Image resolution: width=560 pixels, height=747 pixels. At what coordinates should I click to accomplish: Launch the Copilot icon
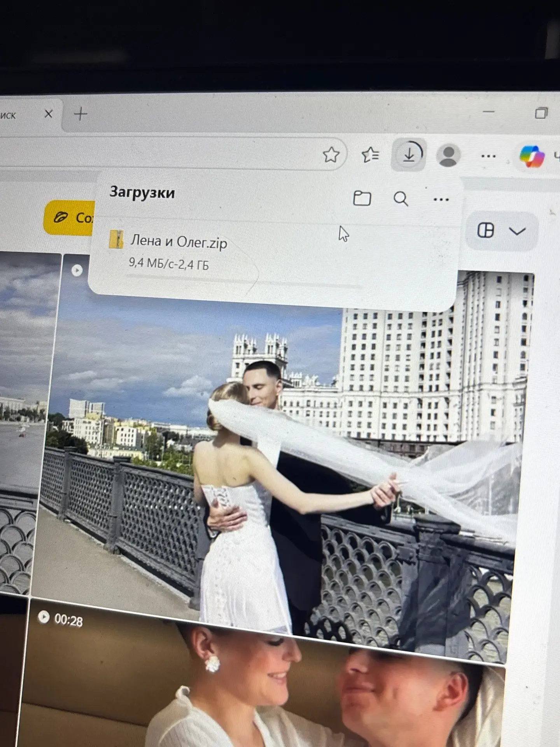pyautogui.click(x=532, y=156)
